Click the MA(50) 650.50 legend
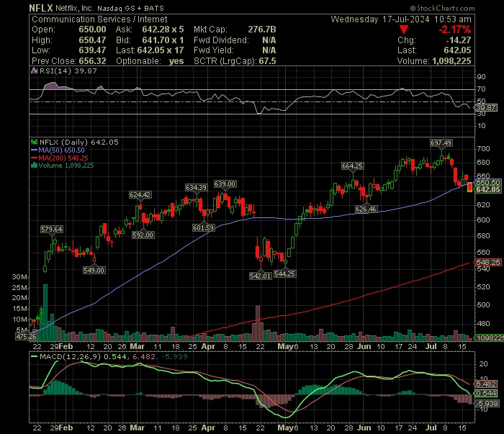The height and width of the screenshot is (434, 504). coord(58,150)
